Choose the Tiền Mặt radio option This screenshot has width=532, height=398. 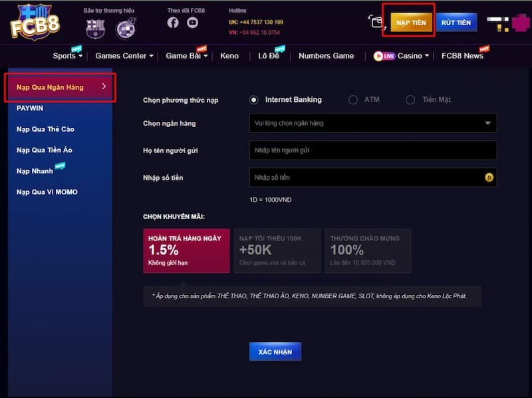(x=412, y=100)
